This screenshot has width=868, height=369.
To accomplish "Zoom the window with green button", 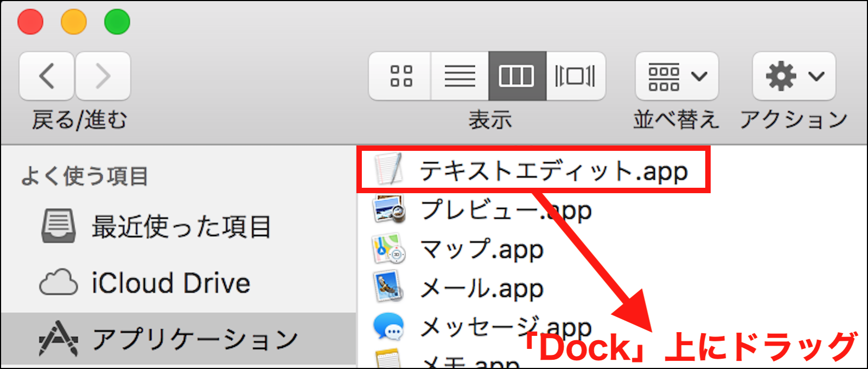I will coord(117,22).
